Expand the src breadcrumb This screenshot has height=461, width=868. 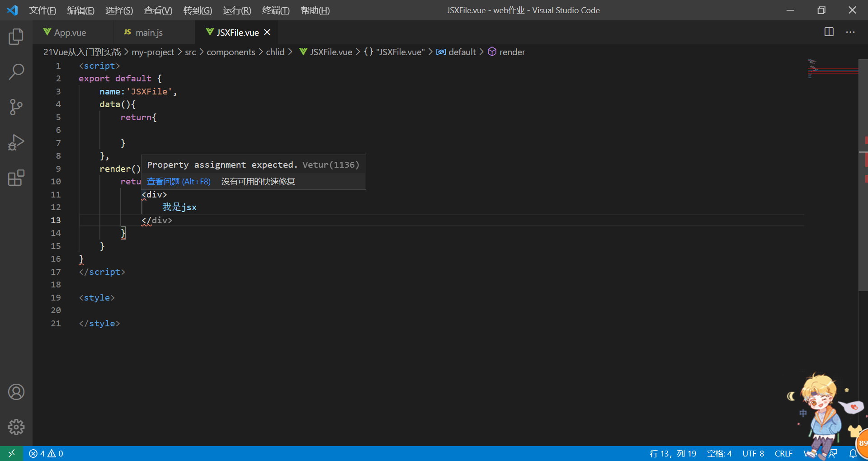click(x=190, y=52)
